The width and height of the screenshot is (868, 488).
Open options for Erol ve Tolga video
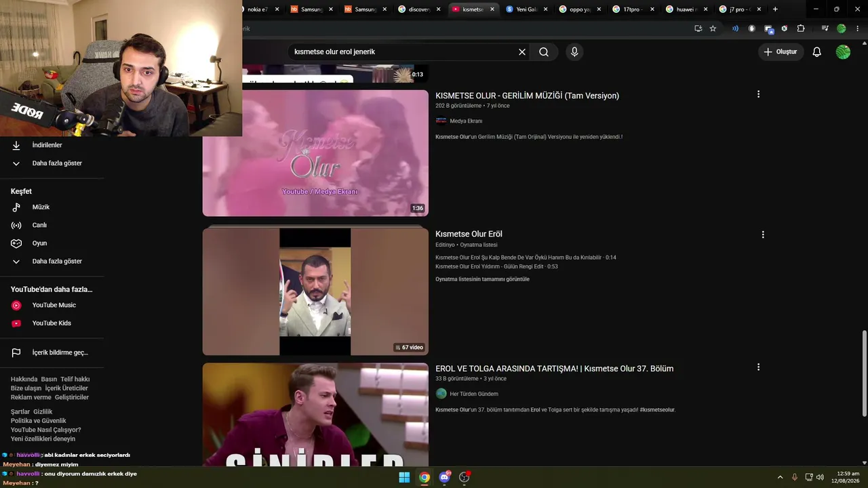[758, 367]
